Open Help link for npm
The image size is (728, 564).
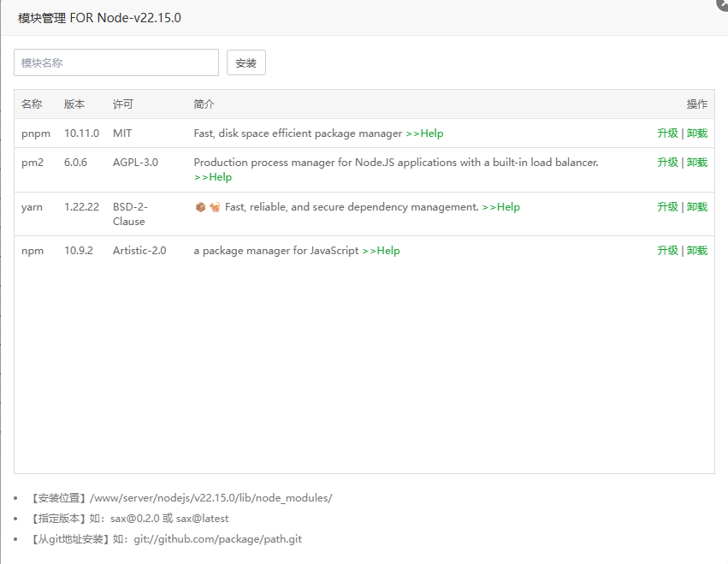(x=381, y=251)
